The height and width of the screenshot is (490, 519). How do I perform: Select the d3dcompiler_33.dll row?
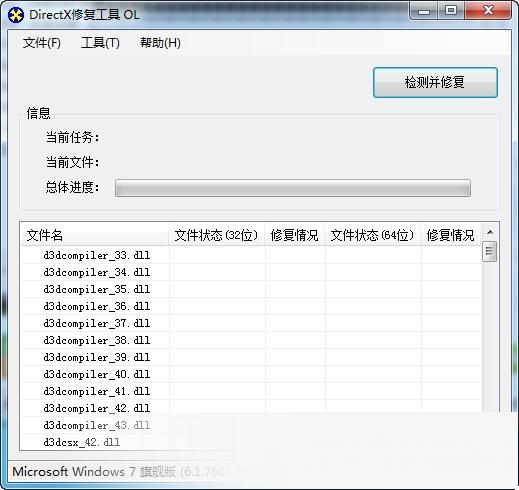point(251,255)
